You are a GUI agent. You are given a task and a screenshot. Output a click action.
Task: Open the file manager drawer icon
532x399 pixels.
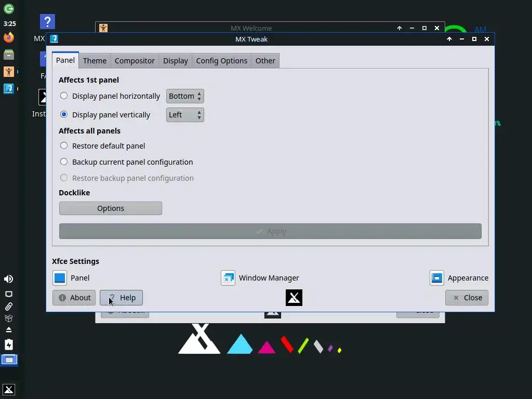9,54
